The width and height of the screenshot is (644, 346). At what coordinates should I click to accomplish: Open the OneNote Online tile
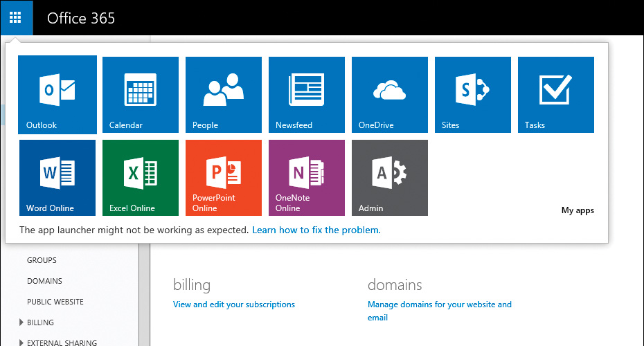[x=307, y=178]
